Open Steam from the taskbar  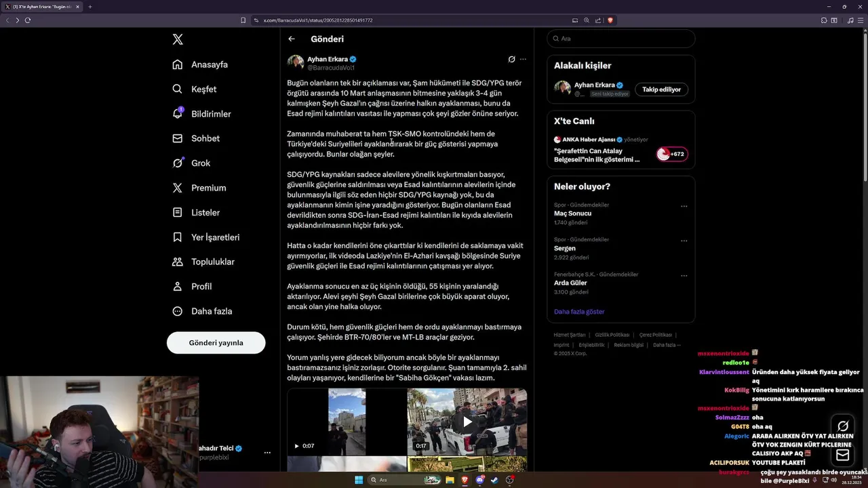(x=494, y=480)
